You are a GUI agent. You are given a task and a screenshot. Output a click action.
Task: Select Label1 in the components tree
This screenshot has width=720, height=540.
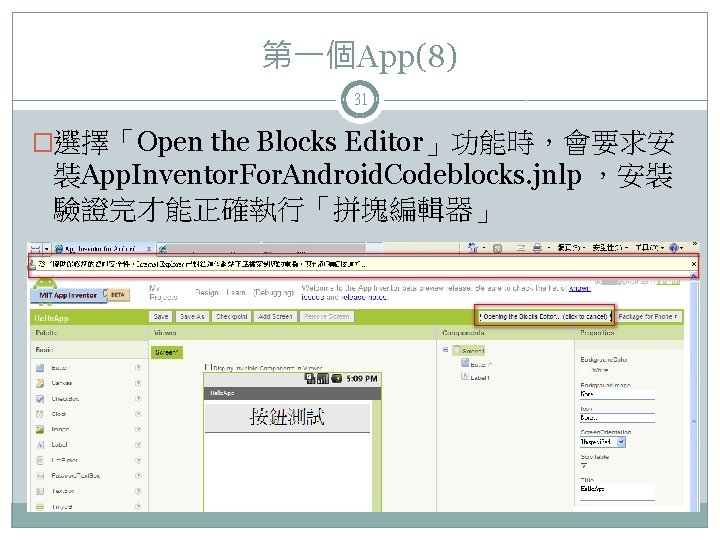tap(476, 377)
